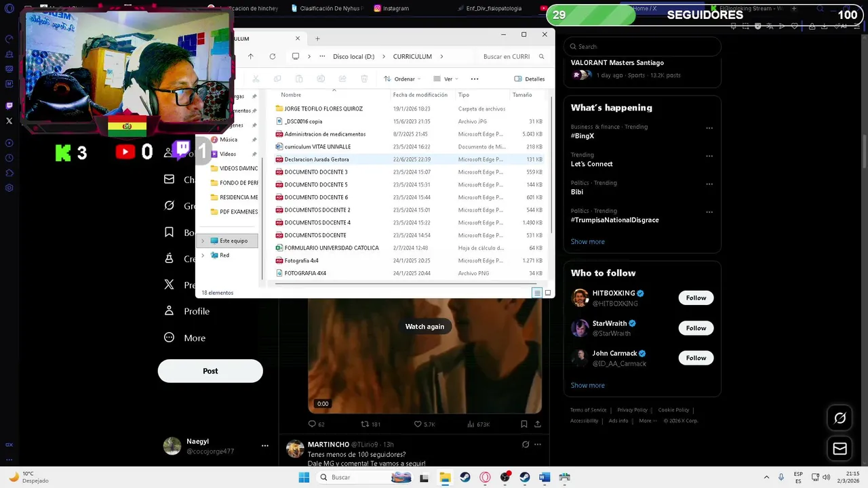868x488 pixels.
Task: Click the Cut scissors icon in Explorer toolbar
Action: [x=256, y=79]
